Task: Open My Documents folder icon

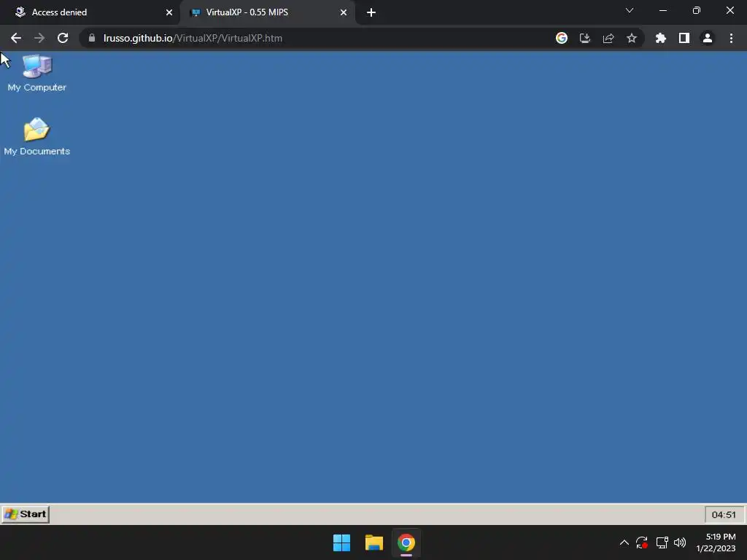Action: 36,136
